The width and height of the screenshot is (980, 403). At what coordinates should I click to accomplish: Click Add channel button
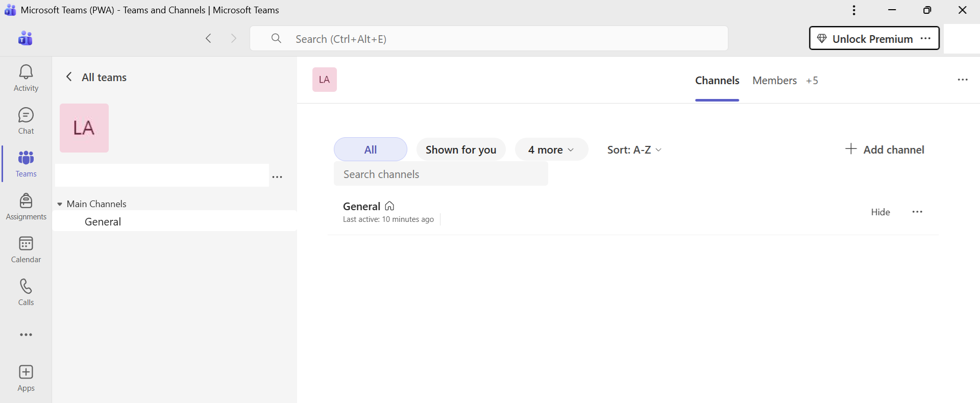pyautogui.click(x=885, y=149)
